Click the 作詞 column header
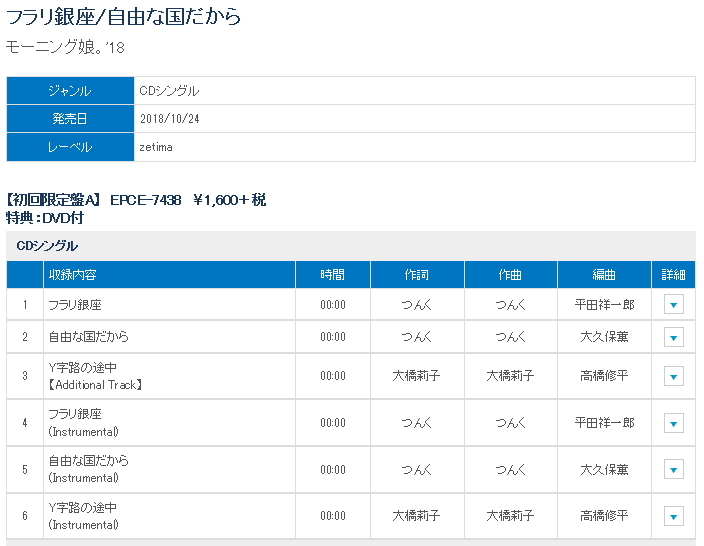The height and width of the screenshot is (546, 704). click(417, 274)
